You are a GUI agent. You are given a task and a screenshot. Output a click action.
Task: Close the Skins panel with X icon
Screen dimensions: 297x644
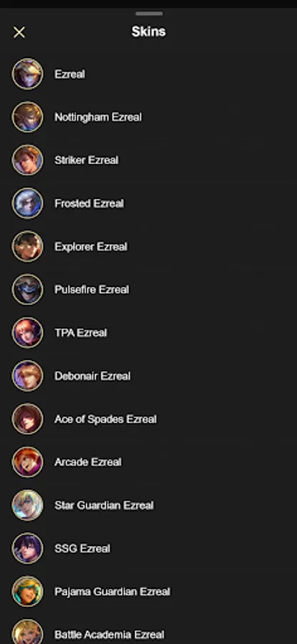pyautogui.click(x=19, y=32)
